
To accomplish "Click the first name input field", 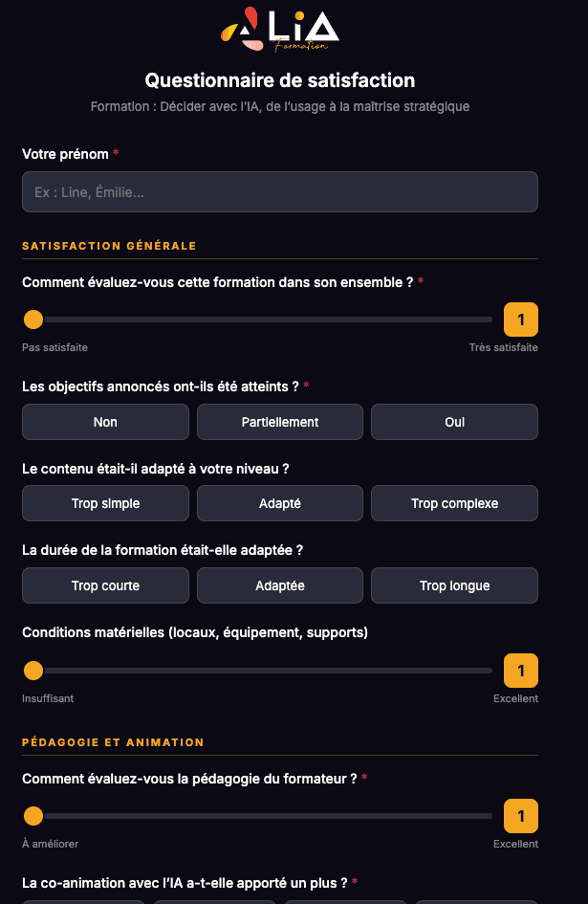I will (279, 191).
